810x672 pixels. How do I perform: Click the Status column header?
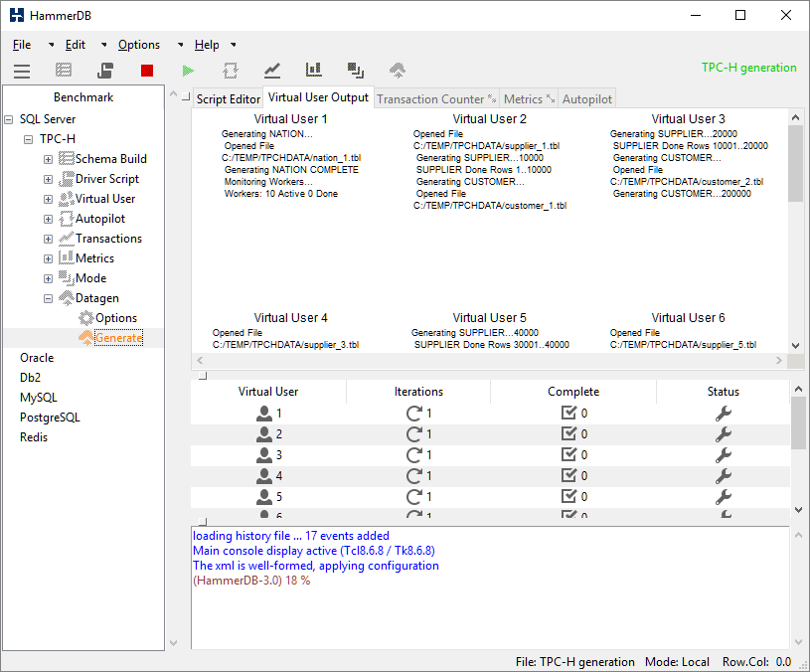click(723, 392)
